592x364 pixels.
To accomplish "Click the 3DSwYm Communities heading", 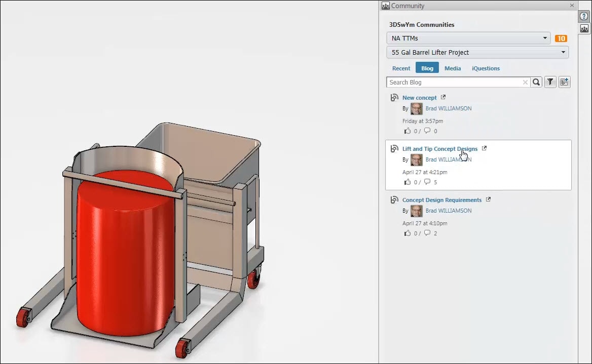I will pos(422,24).
